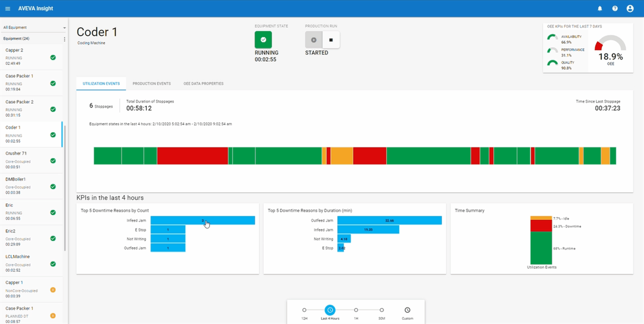
Task: Expand the All Equipment dropdown
Action: point(34,28)
